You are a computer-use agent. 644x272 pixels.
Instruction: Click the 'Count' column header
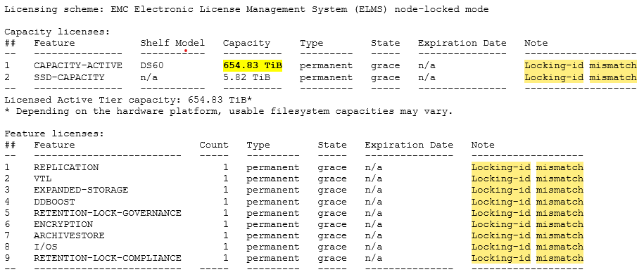[x=213, y=145]
